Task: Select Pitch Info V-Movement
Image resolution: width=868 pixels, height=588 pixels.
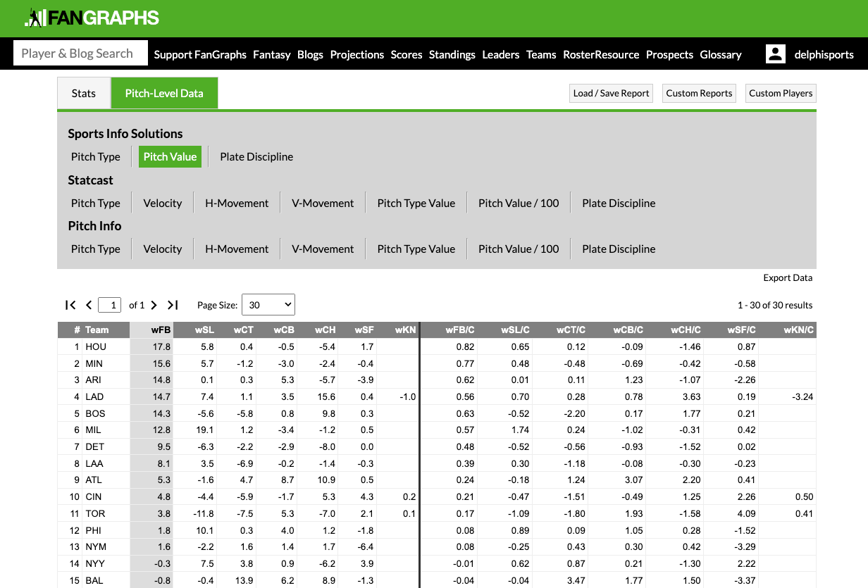Action: pyautogui.click(x=323, y=249)
